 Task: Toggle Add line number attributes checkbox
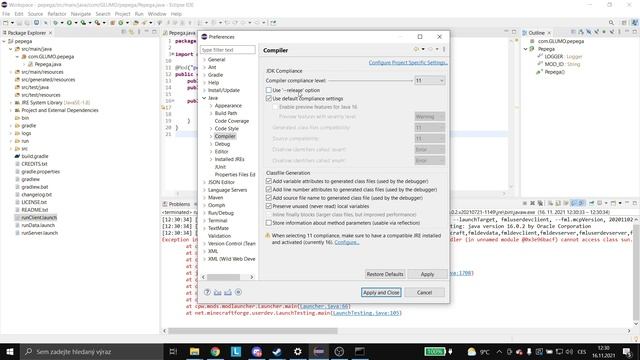tap(269, 189)
